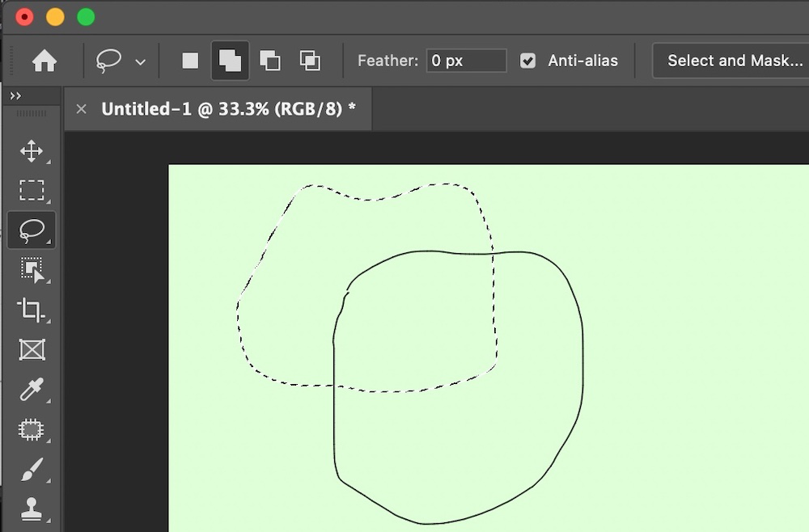Select the Clone Stamp tool
Screen dimensions: 809x532
point(32,509)
